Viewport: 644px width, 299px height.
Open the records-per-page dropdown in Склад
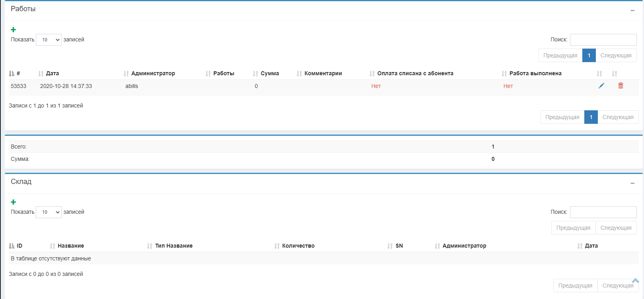(49, 212)
